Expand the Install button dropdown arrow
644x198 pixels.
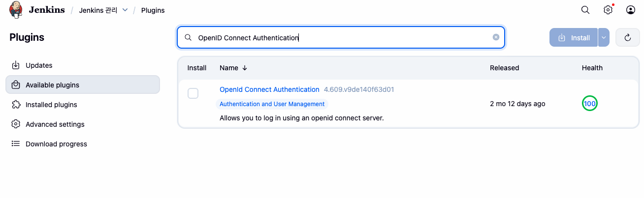point(604,37)
